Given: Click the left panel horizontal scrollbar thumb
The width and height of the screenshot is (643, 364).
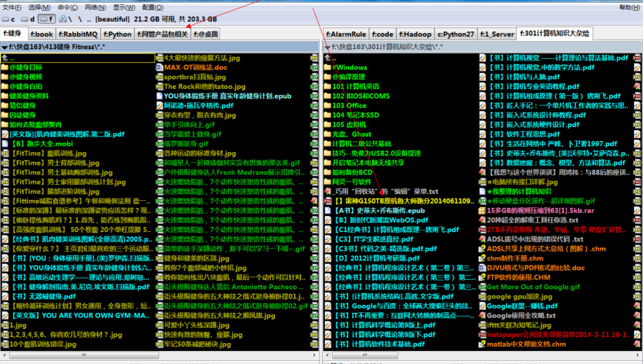Looking at the screenshot, I should pos(84,355).
